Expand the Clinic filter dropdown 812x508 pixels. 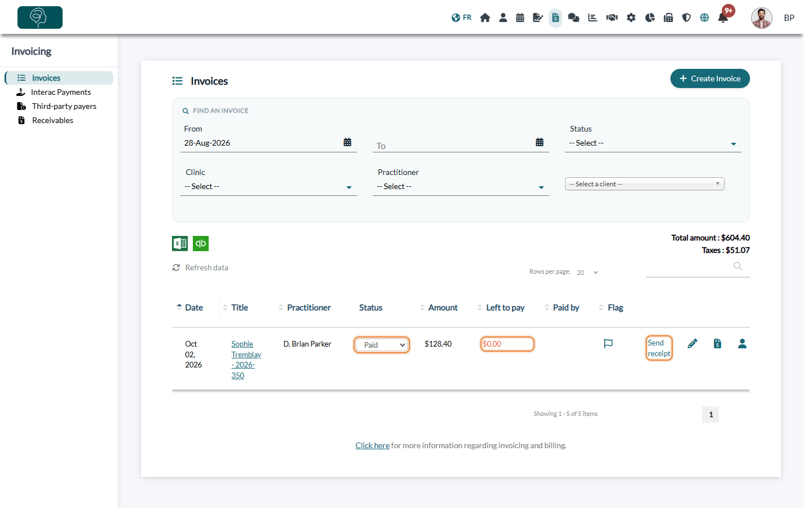point(268,187)
